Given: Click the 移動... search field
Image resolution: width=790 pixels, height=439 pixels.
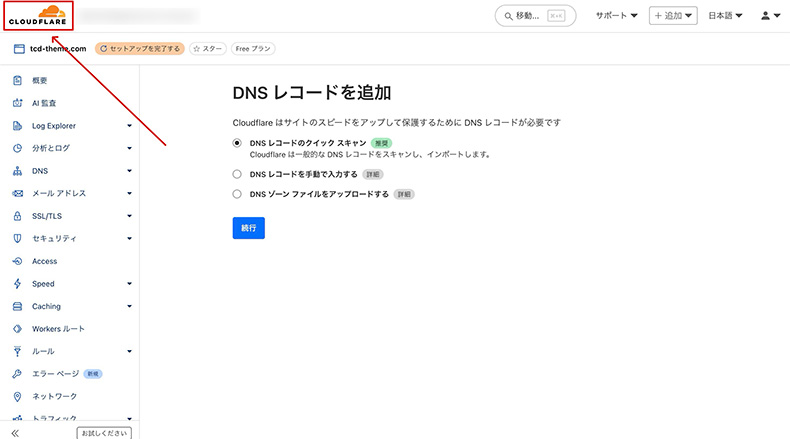Looking at the screenshot, I should coord(535,16).
